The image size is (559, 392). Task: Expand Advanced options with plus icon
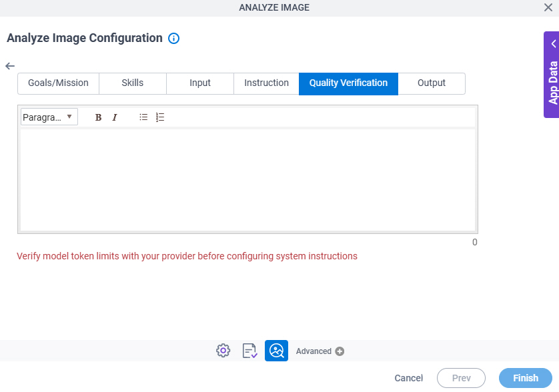(340, 351)
